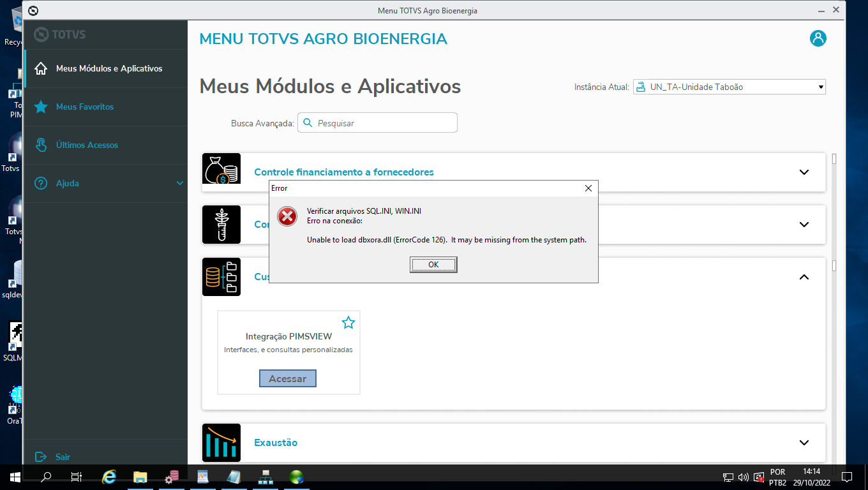Click the plant test tube module icon
Viewport: 868px width, 490px height.
pos(221,225)
